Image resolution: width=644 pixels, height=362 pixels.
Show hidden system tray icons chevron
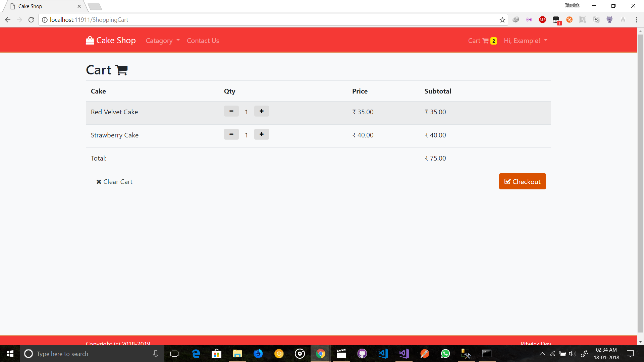pos(542,354)
